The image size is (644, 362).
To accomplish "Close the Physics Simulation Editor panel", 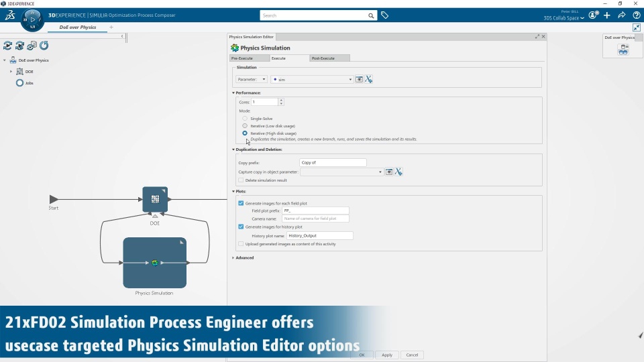I will coord(543,36).
